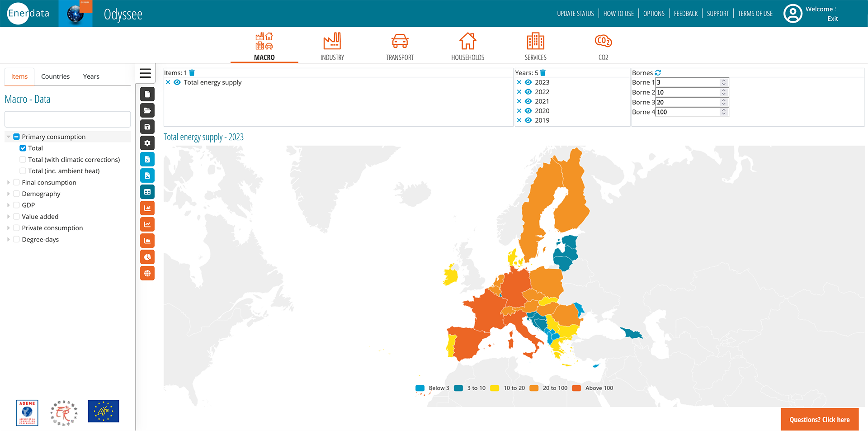Select the line chart view icon
Image resolution: width=868 pixels, height=431 pixels.
coord(147,225)
